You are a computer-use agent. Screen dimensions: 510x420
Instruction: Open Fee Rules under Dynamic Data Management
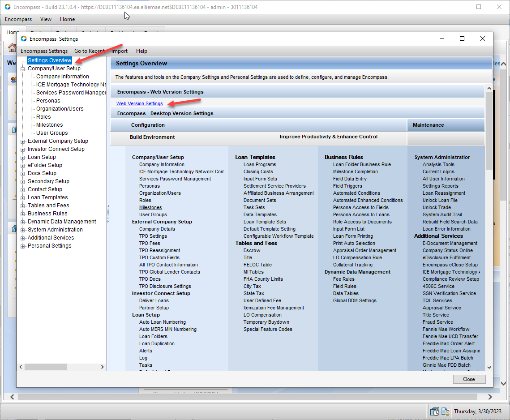(x=343, y=279)
